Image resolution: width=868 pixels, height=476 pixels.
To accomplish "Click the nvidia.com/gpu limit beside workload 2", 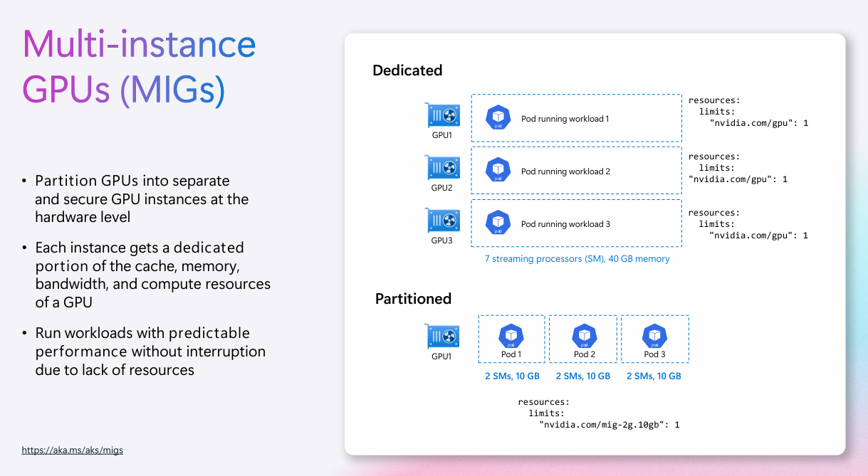I will tap(738, 179).
